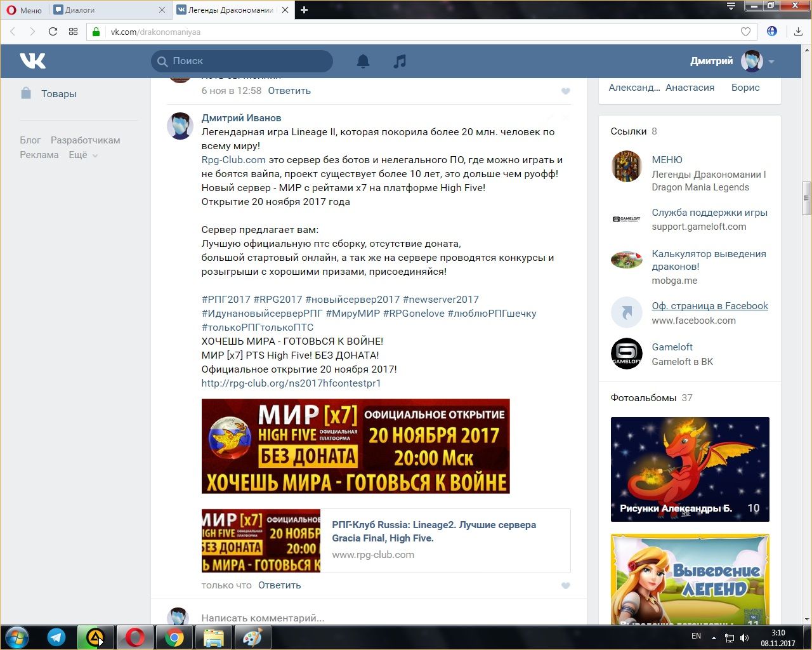Open Rpg-Club.com link in comment
Image resolution: width=812 pixels, height=650 pixels.
click(233, 160)
